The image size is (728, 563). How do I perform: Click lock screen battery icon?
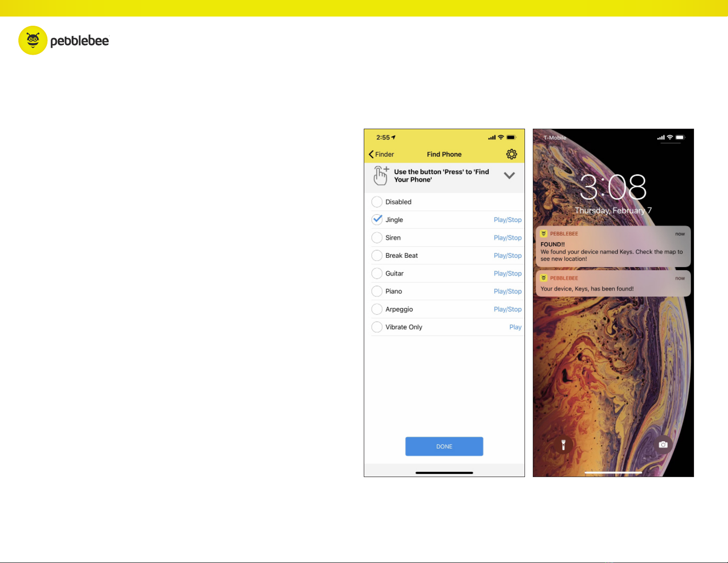click(680, 137)
